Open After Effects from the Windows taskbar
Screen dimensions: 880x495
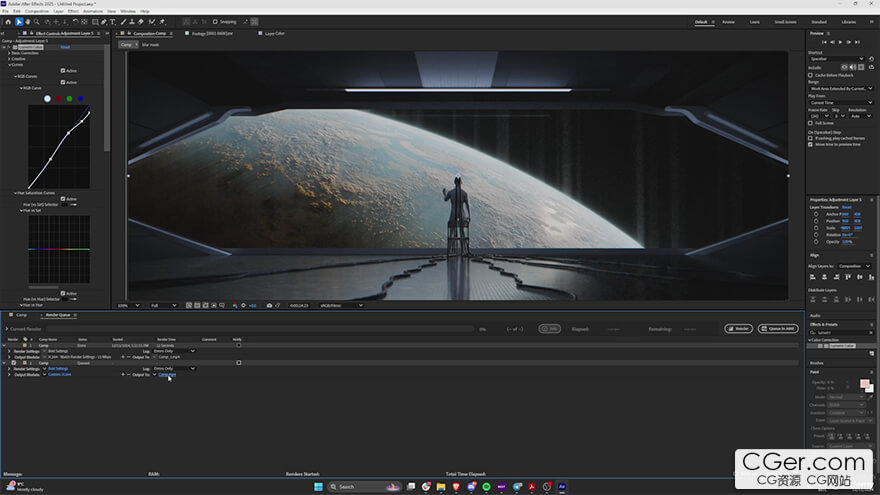tap(562, 487)
